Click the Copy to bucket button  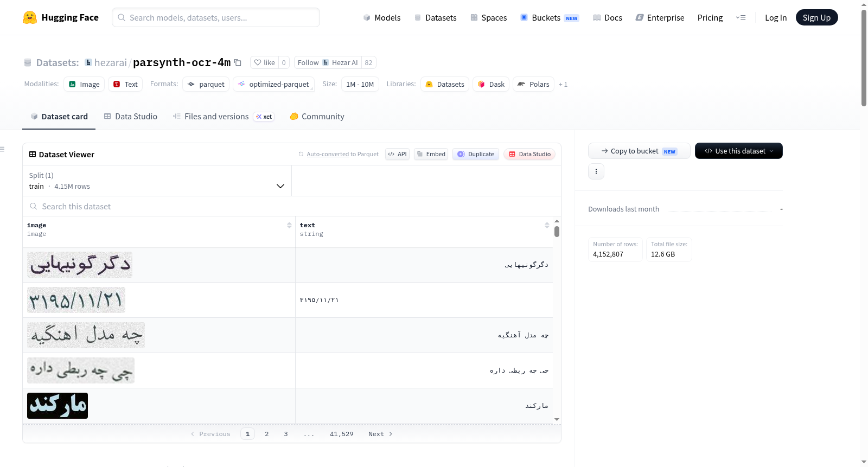(x=639, y=151)
